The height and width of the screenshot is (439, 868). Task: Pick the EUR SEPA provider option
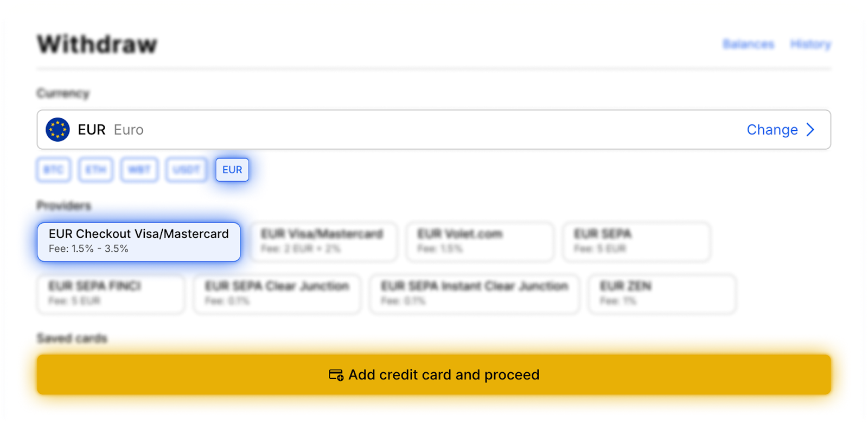[x=636, y=241]
